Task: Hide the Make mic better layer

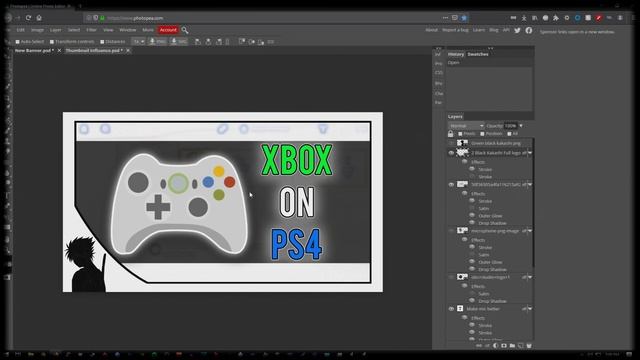Action: [x=451, y=309]
